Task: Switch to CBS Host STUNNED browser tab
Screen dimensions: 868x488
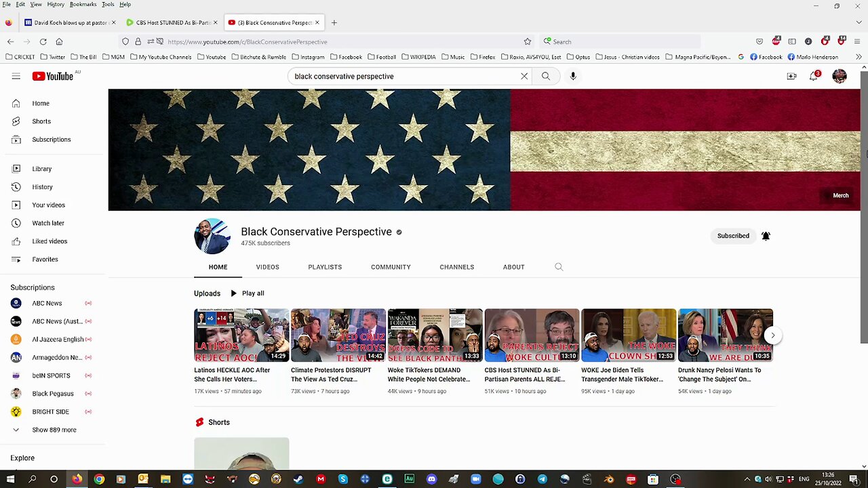Action: [x=172, y=22]
